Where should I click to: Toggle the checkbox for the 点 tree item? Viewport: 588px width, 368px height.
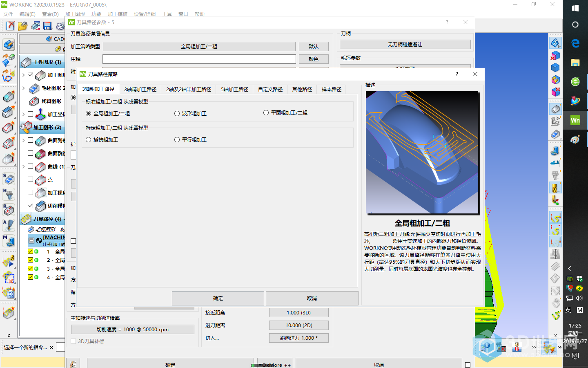[31, 180]
